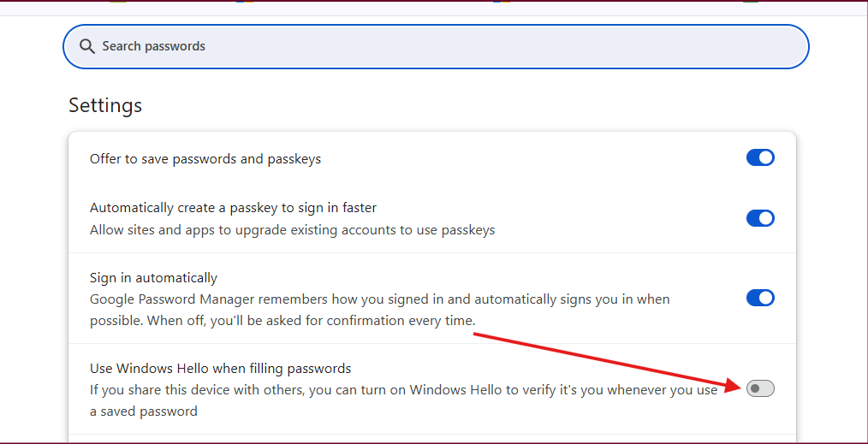
Task: Focus the Search passwords field
Action: click(x=436, y=46)
